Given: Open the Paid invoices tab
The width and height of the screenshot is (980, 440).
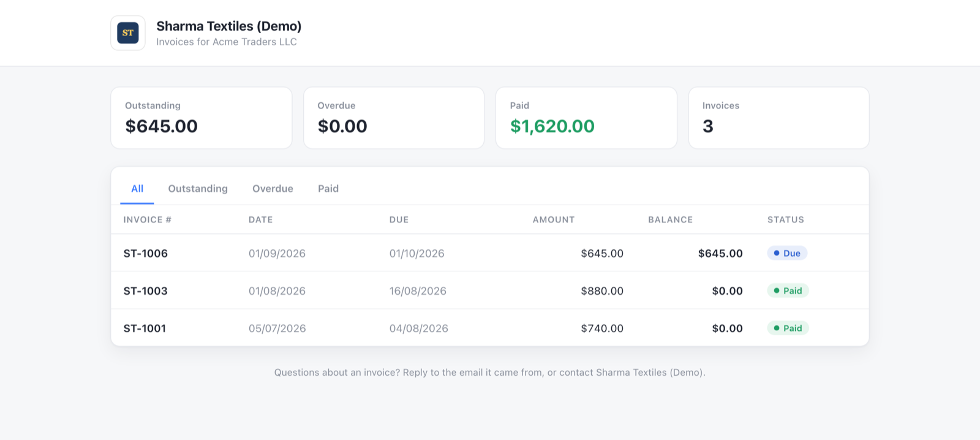Looking at the screenshot, I should pos(328,189).
